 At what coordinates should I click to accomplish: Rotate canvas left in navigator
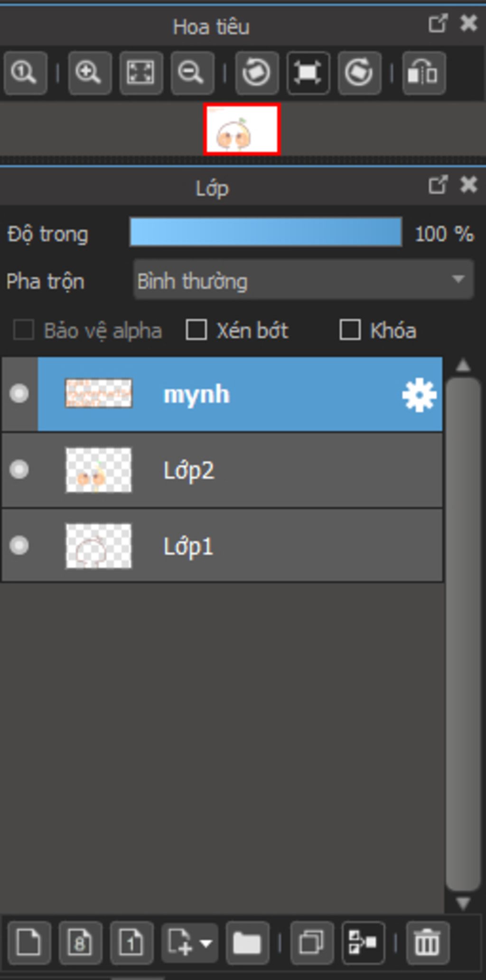[257, 73]
